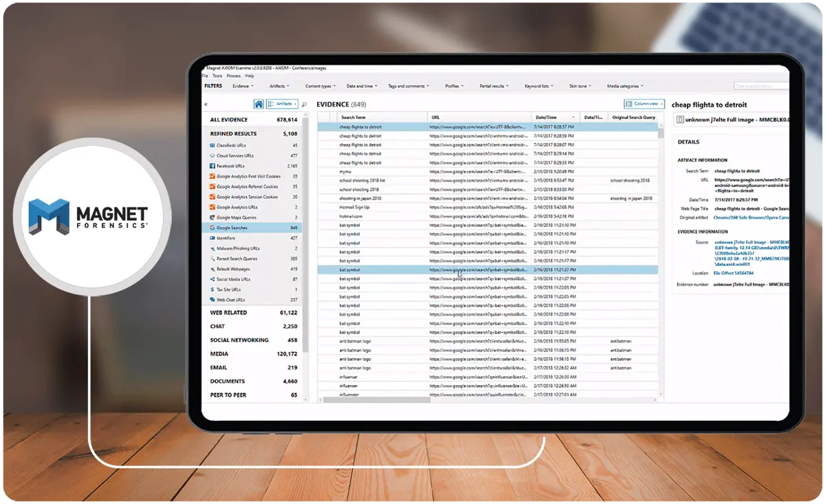Screen dimensions: 825x504
Task: Select the CHAT category
Action: (x=254, y=326)
